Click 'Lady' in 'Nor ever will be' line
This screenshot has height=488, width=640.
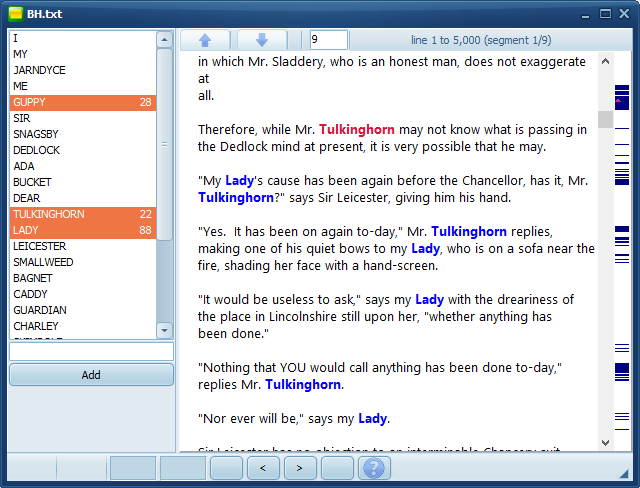point(372,419)
